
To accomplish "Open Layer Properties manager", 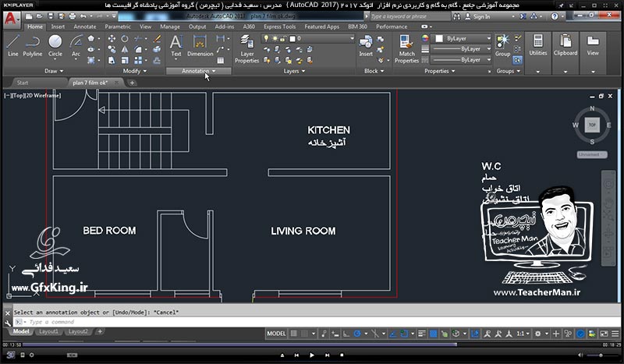I will tap(246, 49).
